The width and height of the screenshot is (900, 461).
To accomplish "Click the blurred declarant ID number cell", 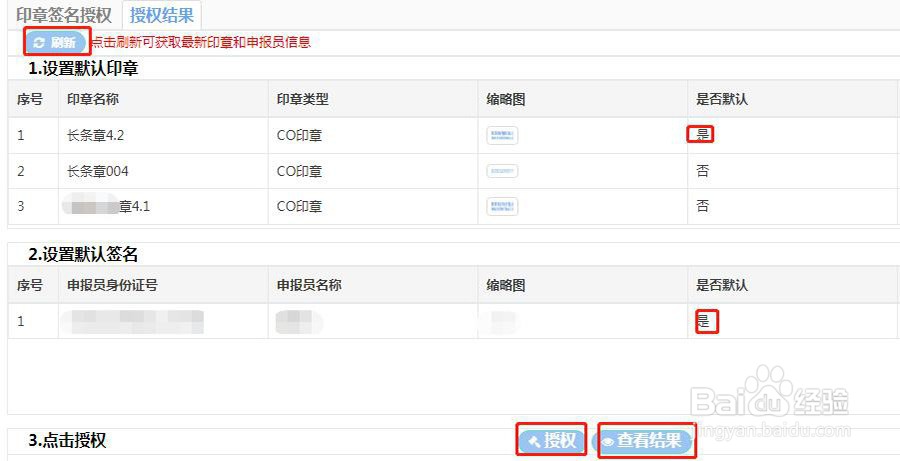I will (133, 321).
